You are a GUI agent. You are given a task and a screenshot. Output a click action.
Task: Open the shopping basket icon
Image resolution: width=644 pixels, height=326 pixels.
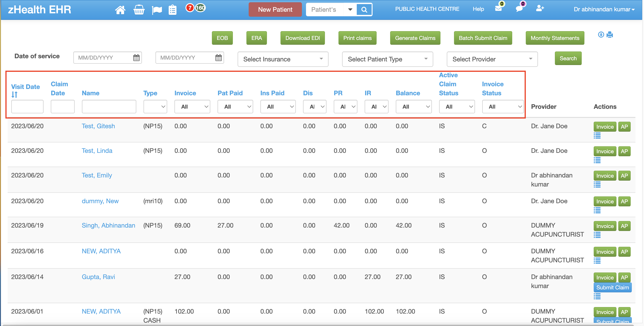139,10
